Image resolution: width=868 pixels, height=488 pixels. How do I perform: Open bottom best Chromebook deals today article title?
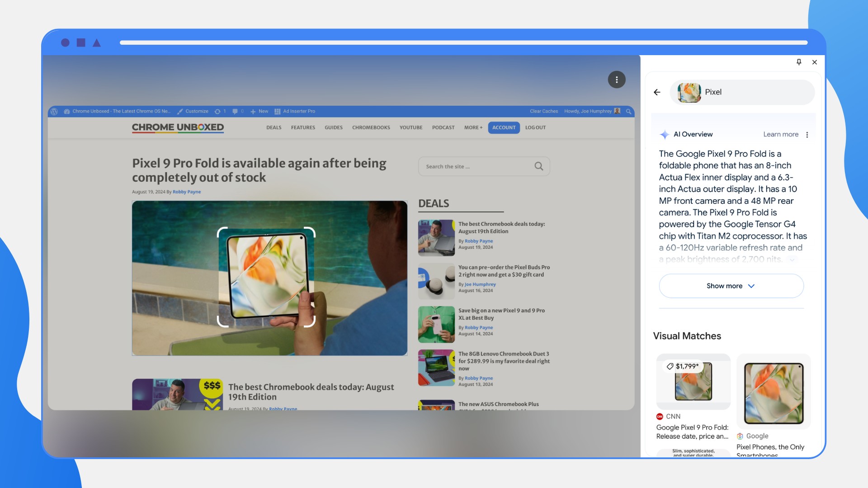311,392
